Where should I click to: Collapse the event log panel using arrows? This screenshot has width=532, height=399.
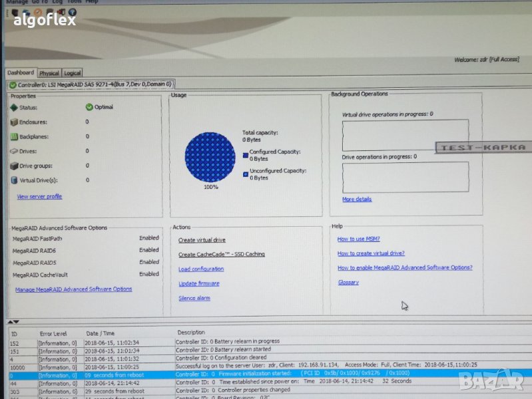[x=13, y=322]
